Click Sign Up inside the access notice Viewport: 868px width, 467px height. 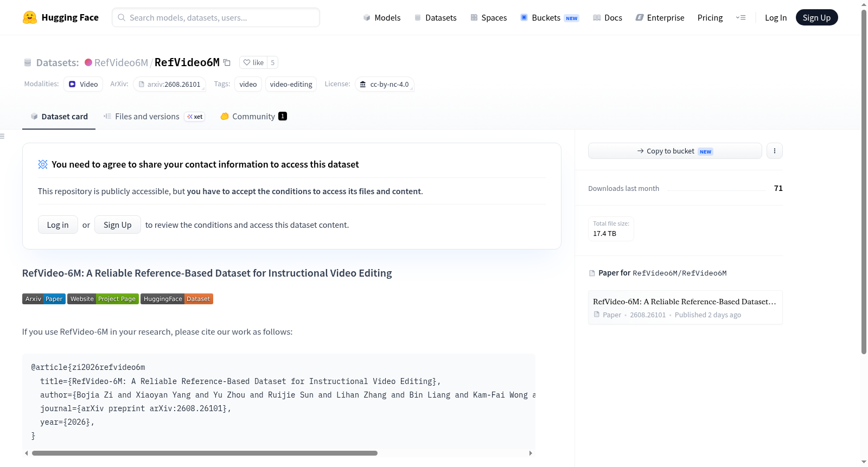click(x=118, y=225)
